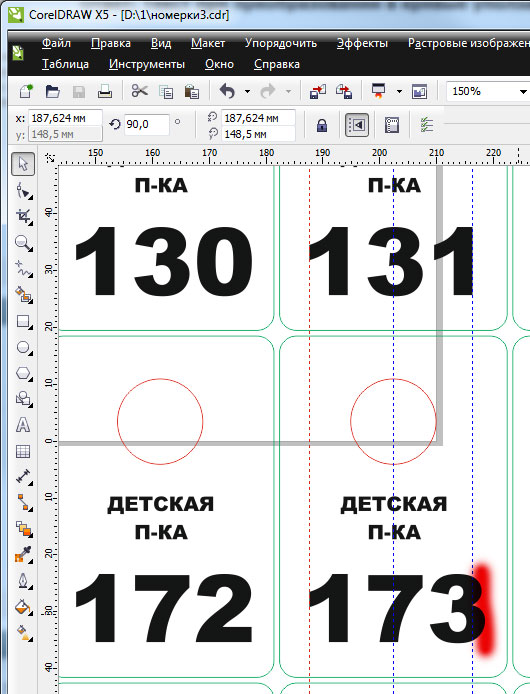Screen dimensions: 530x694
Task: Select the Polygon tool
Action: pyautogui.click(x=23, y=374)
